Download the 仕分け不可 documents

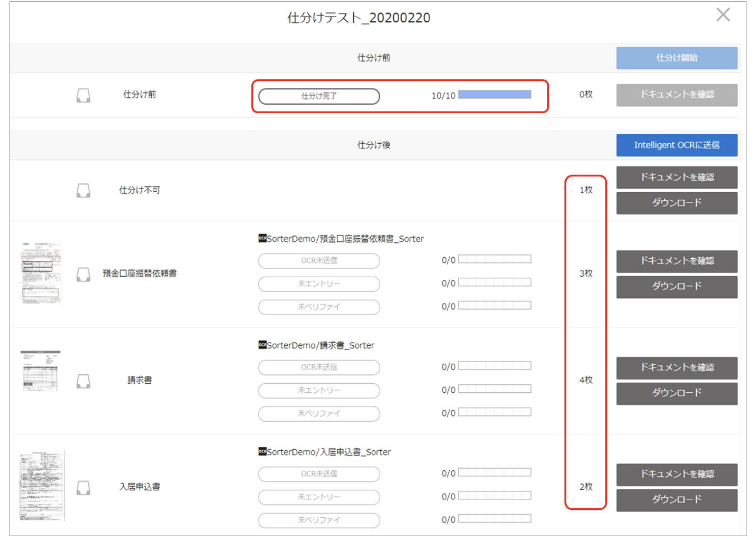[x=676, y=203]
